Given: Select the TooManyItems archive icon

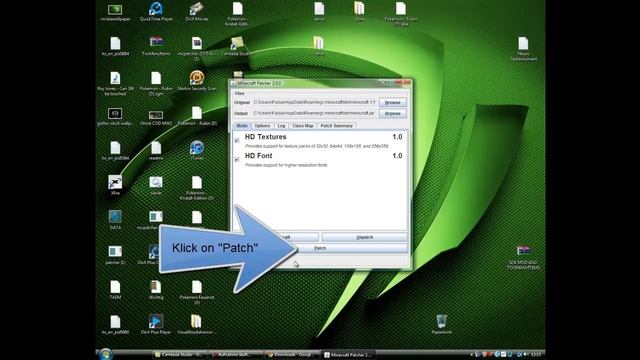Looking at the screenshot, I should click(156, 46).
